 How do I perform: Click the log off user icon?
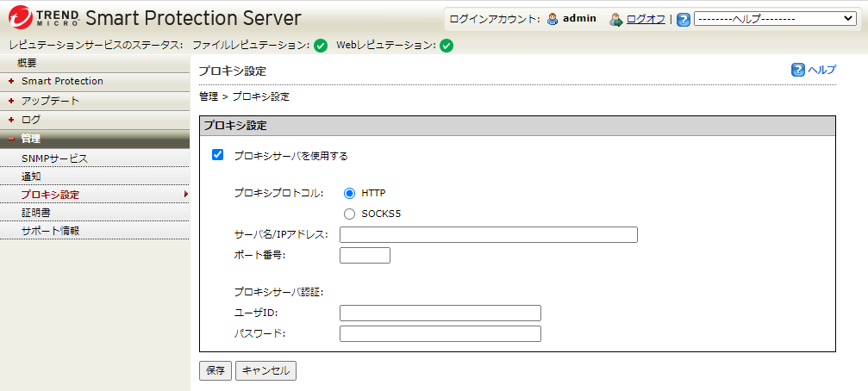(615, 19)
